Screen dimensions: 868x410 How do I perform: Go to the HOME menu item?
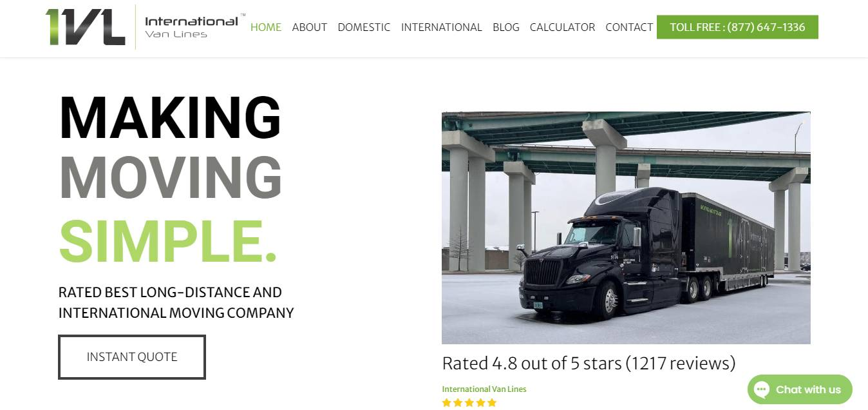266,27
